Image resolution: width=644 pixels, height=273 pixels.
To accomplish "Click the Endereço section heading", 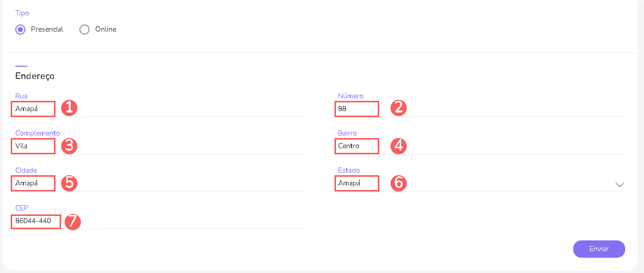I will tap(35, 76).
